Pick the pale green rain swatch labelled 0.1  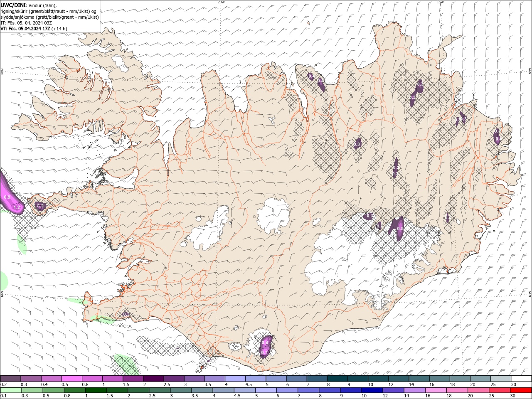(11, 390)
